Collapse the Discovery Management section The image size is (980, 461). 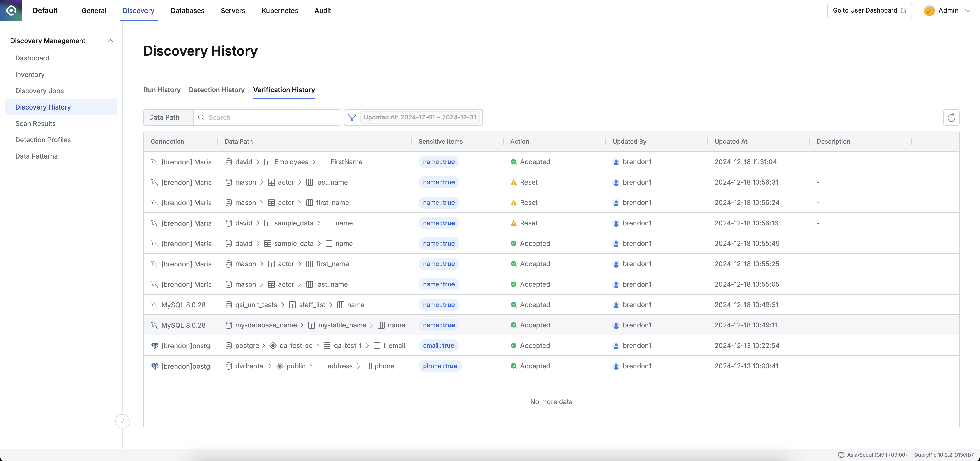(110, 41)
